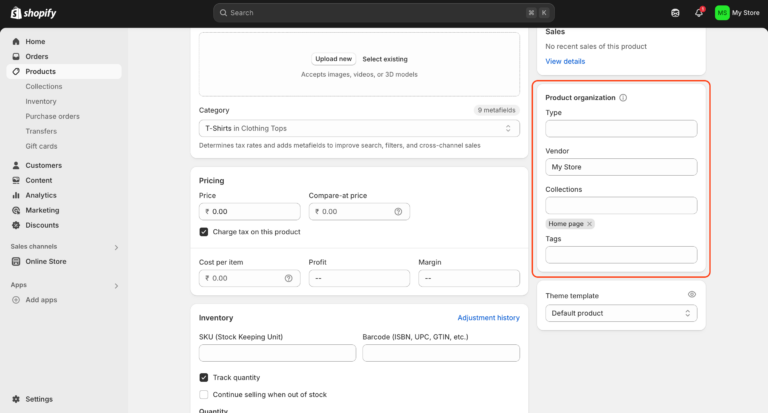Go to Collections under Products

pyautogui.click(x=44, y=87)
